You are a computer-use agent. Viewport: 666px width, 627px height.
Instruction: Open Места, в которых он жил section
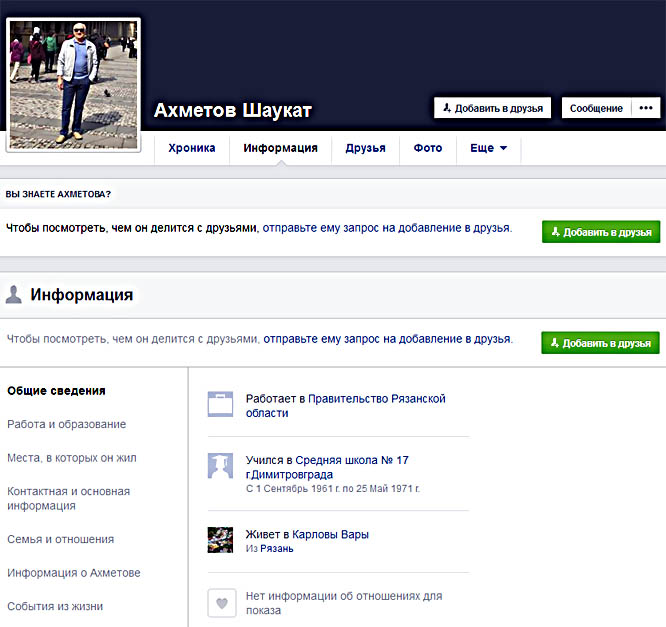[72, 458]
